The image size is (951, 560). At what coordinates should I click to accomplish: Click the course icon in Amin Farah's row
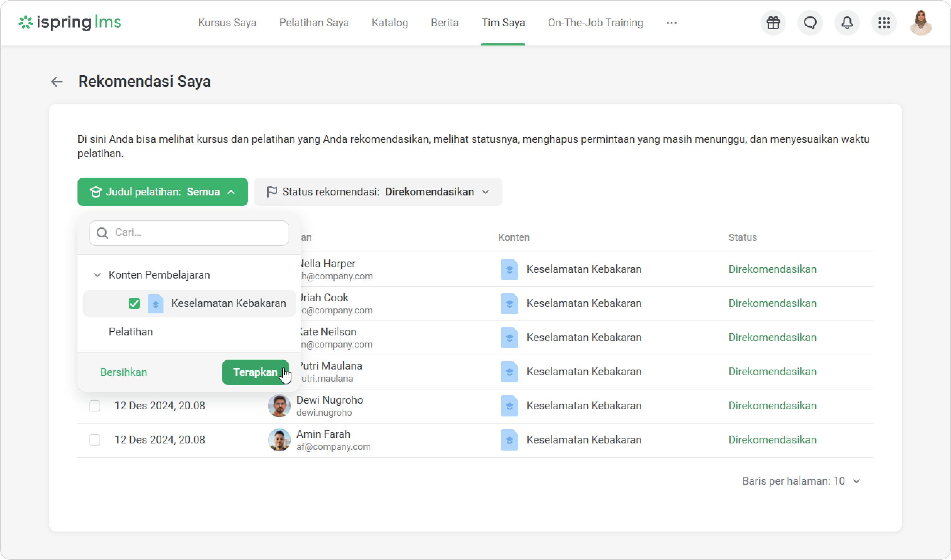point(509,440)
